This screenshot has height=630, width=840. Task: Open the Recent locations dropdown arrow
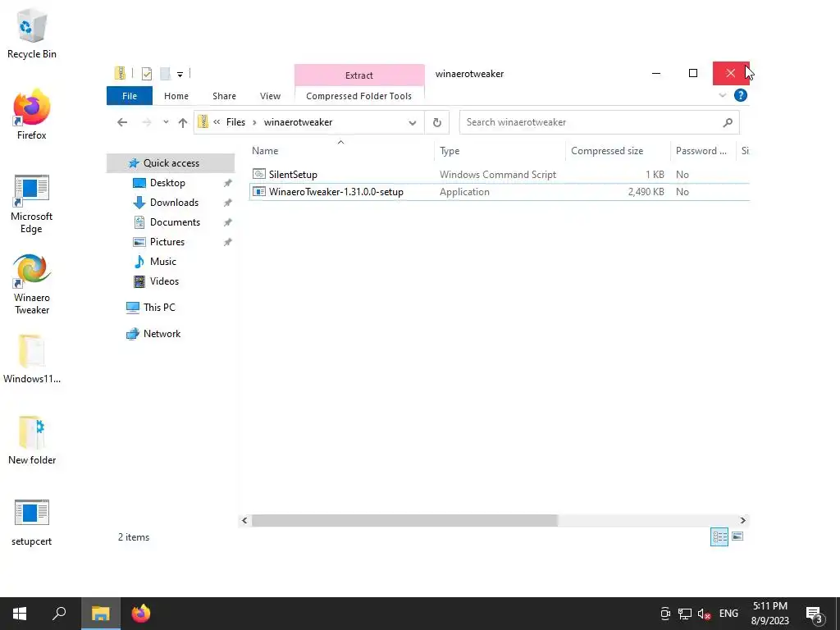pos(166,122)
